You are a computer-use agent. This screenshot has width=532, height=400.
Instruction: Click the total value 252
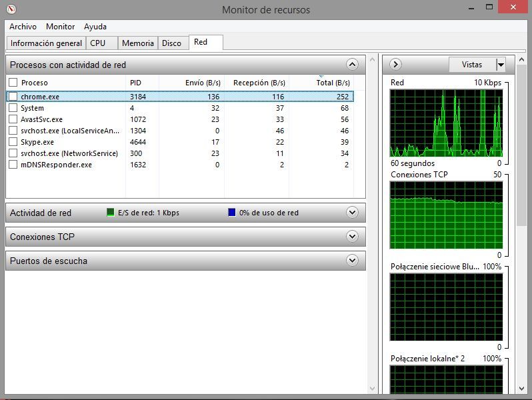[343, 97]
